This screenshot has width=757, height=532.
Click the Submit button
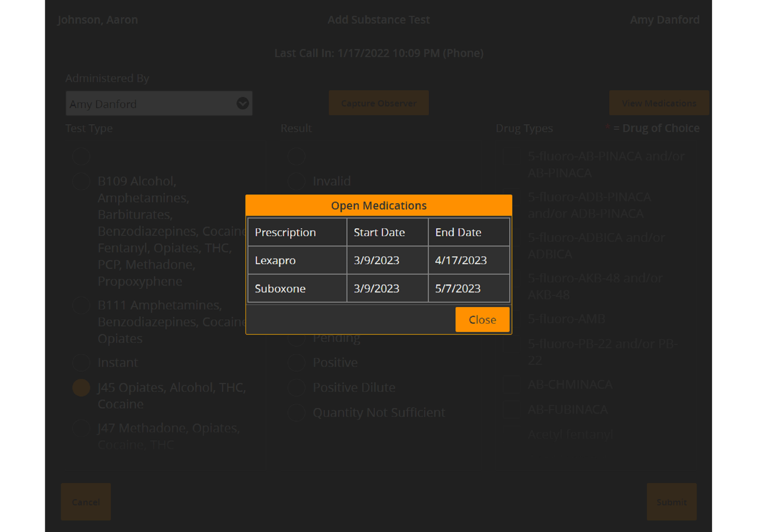(672, 502)
